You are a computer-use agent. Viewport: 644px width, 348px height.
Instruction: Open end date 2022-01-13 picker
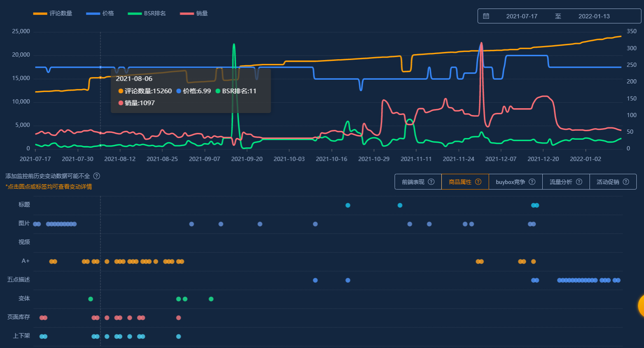coord(594,16)
